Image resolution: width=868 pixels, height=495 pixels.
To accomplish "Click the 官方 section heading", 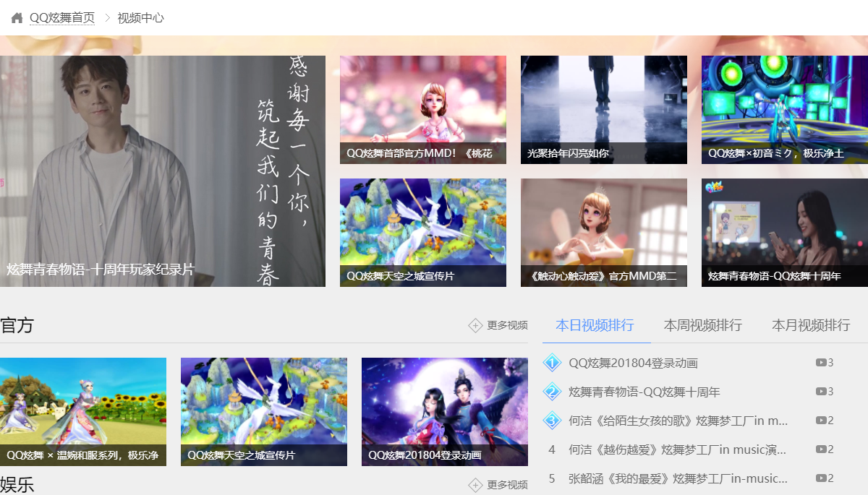I will (17, 325).
